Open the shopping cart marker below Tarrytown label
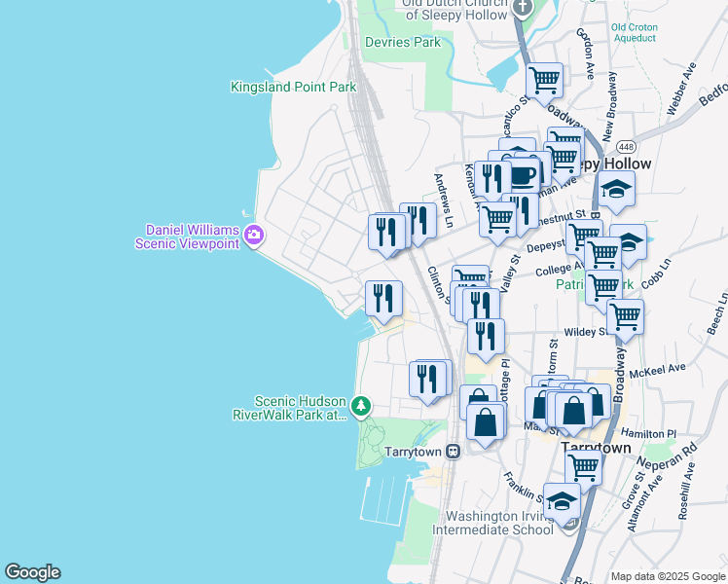Viewport: 728px width, 584px height. pos(583,466)
